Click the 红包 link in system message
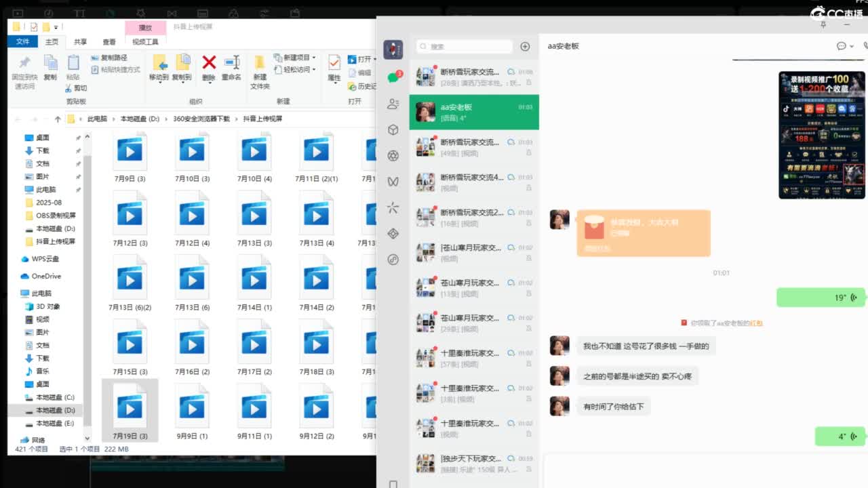Viewport: 868px width, 488px height. (756, 323)
